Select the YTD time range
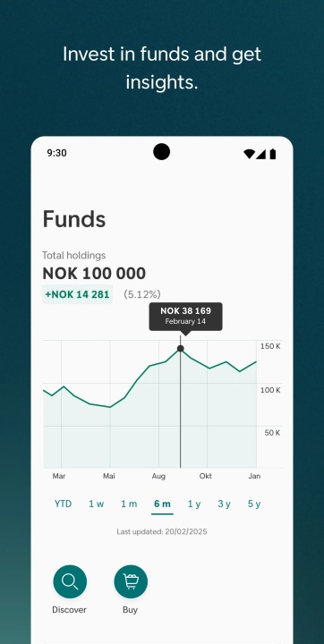Image resolution: width=324 pixels, height=644 pixels. pyautogui.click(x=63, y=504)
